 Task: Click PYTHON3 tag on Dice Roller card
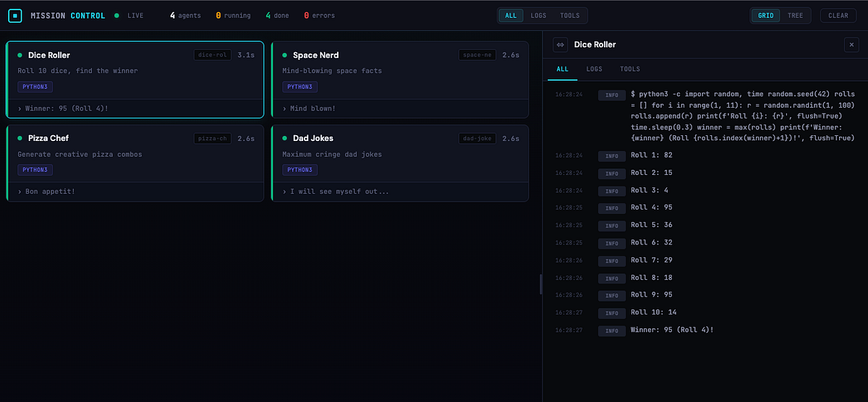35,87
